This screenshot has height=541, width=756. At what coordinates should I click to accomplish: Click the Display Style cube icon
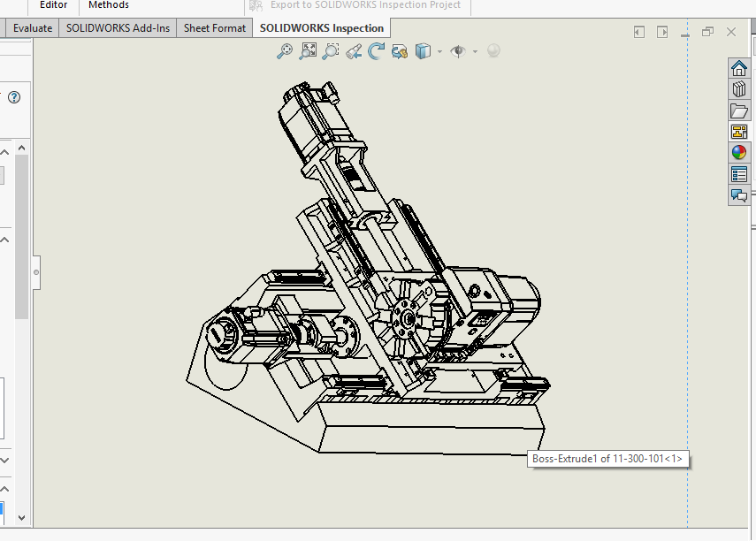[423, 51]
